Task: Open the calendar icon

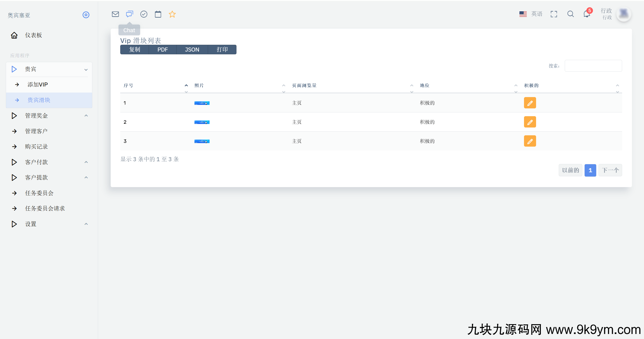Action: [x=158, y=14]
